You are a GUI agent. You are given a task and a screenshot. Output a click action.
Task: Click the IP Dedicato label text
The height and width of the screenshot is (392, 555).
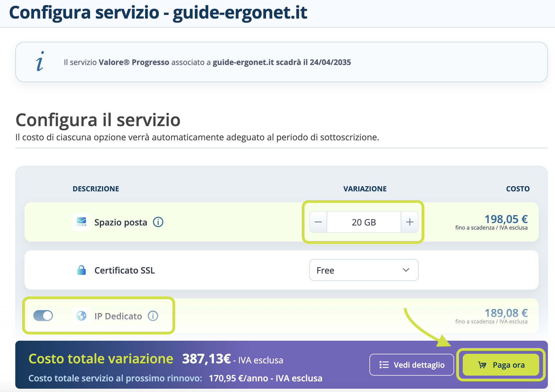[118, 316]
